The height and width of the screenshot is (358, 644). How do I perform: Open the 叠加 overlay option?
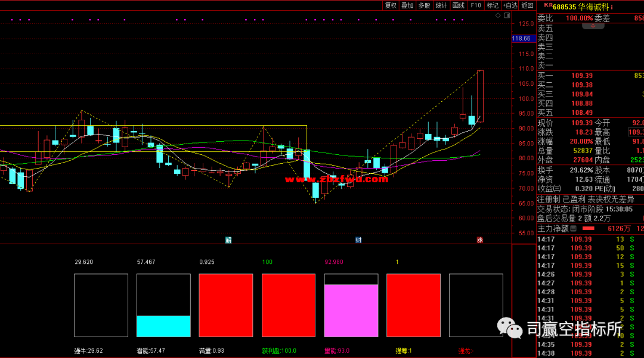tap(407, 5)
